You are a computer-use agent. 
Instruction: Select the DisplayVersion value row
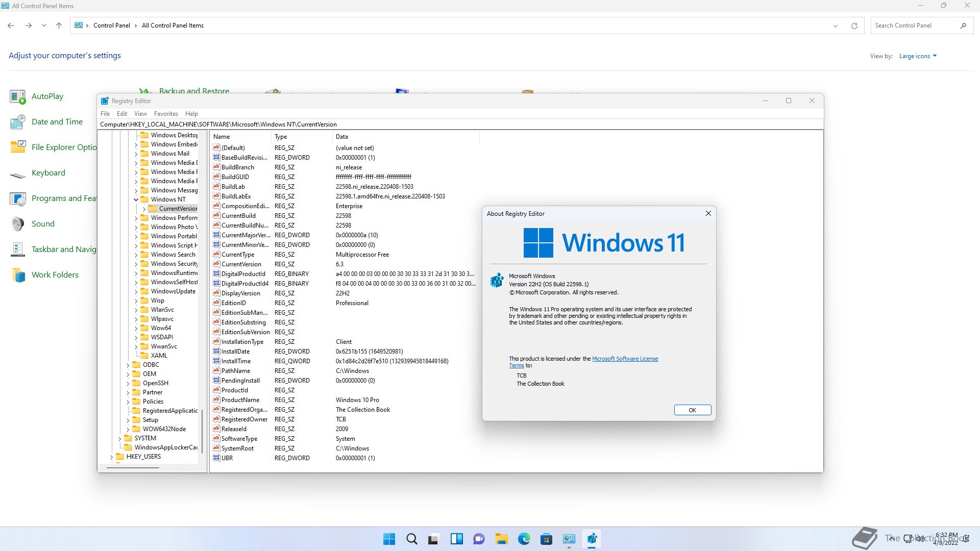tap(345, 293)
